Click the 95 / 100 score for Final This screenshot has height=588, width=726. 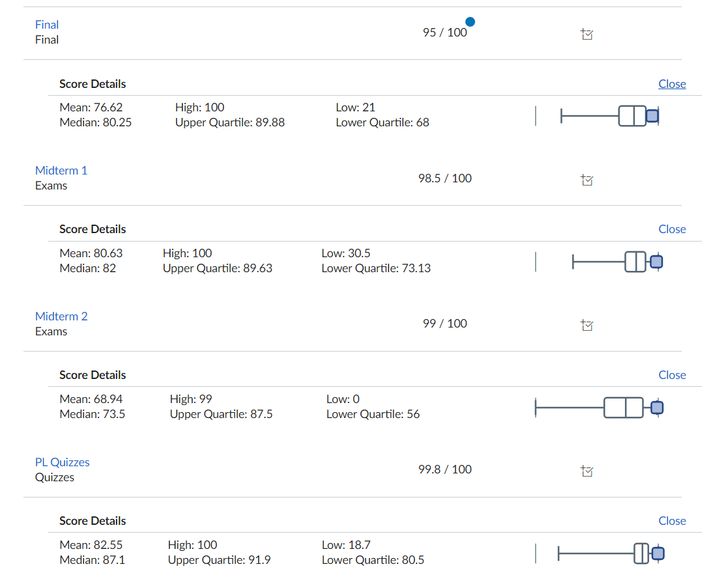444,32
